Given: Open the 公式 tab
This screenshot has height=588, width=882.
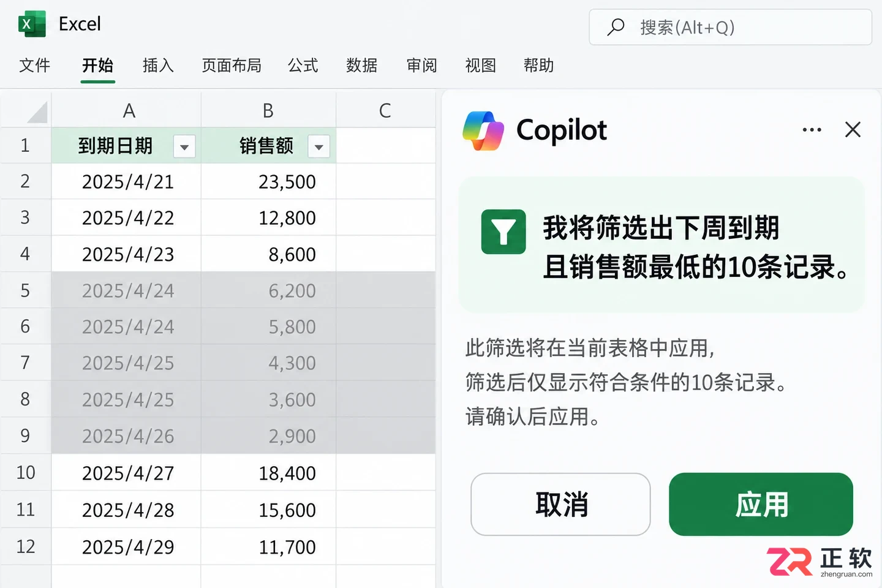Looking at the screenshot, I should point(303,66).
